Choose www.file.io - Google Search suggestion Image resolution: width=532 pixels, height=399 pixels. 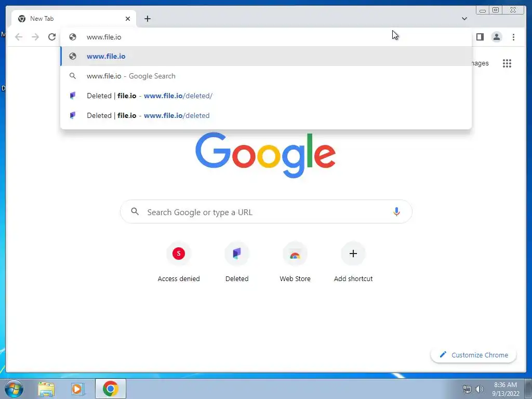pos(266,76)
